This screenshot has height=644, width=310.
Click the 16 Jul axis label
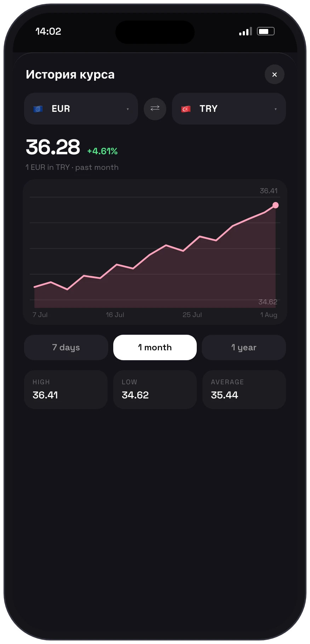(x=115, y=315)
